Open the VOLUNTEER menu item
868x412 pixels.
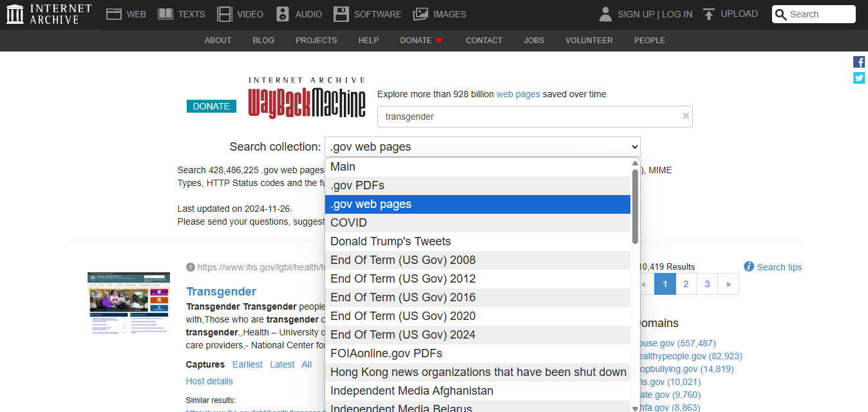(x=589, y=40)
